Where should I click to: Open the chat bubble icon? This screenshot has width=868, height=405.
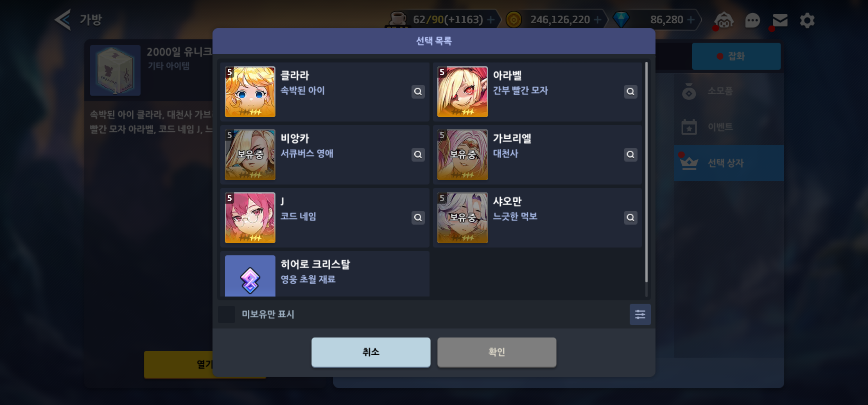pos(752,21)
